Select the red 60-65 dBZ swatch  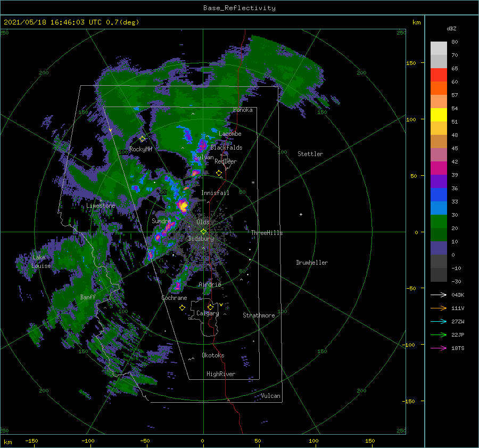click(x=439, y=75)
